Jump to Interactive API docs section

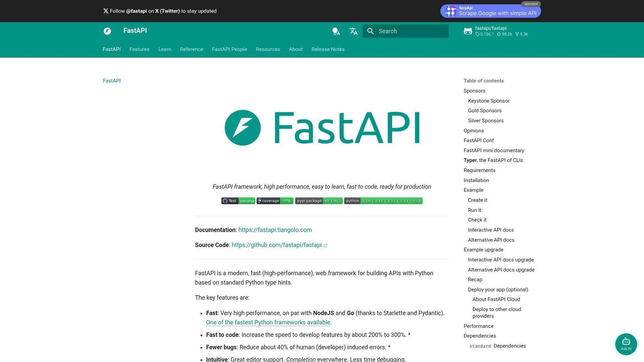point(491,230)
